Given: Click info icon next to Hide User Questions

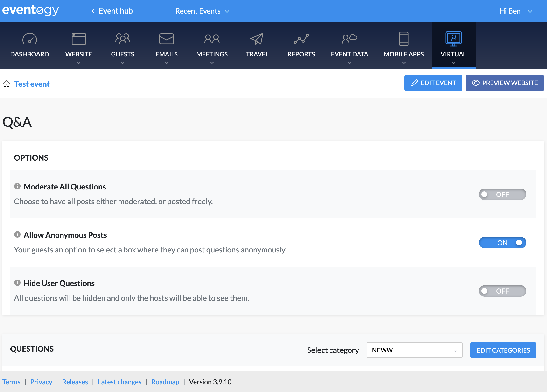Looking at the screenshot, I should click(x=17, y=283).
